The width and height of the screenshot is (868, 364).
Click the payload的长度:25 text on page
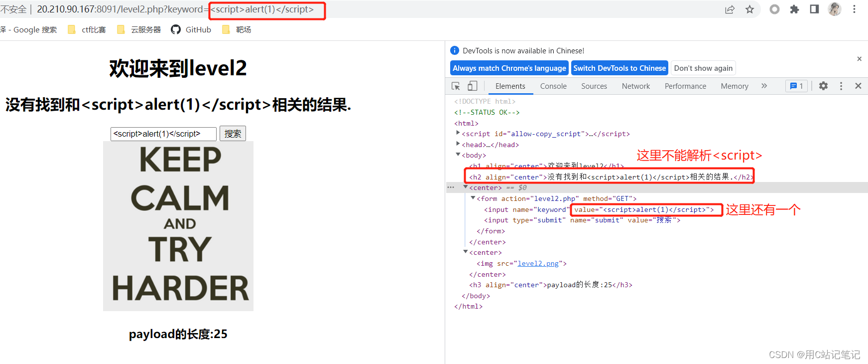coord(178,334)
